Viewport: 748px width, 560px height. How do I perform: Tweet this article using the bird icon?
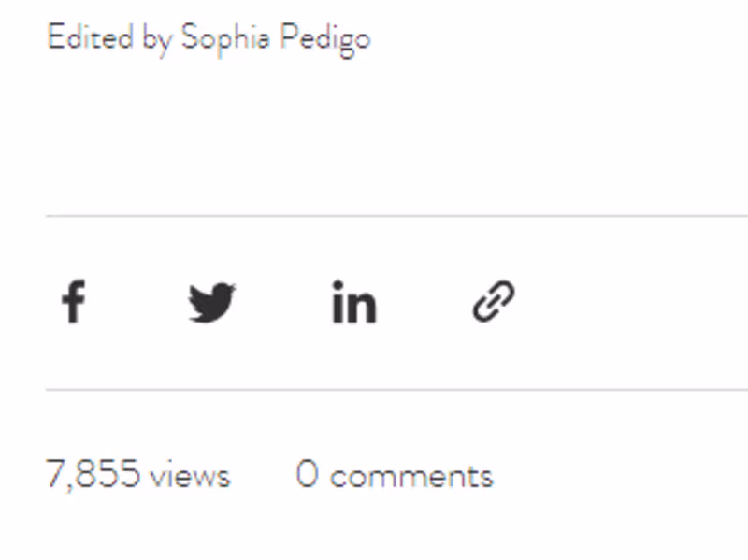(212, 302)
